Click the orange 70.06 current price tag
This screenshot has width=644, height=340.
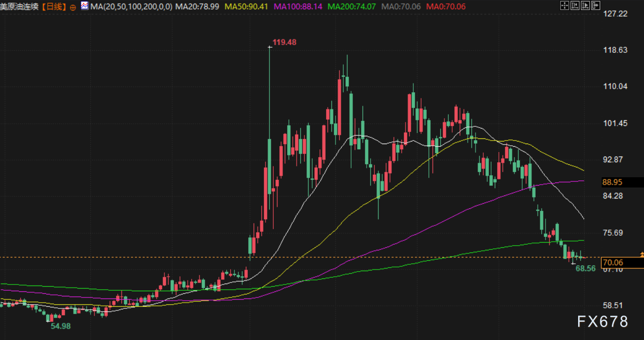pyautogui.click(x=622, y=263)
